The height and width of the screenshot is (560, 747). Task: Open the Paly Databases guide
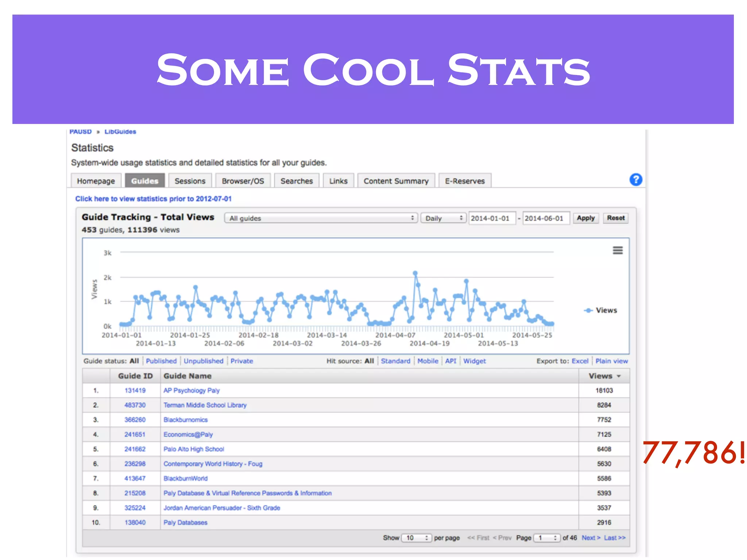(185, 522)
